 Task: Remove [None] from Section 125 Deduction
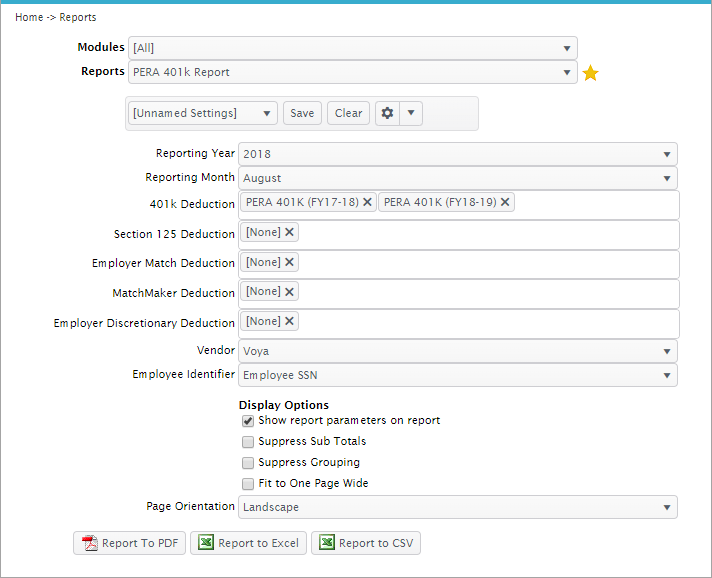pyautogui.click(x=290, y=232)
